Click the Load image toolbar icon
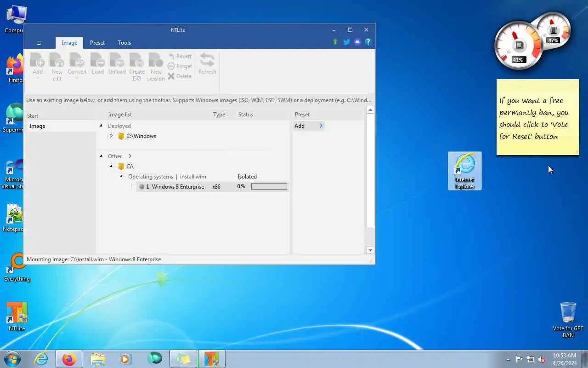Viewport: 588px width, 368px height. pyautogui.click(x=97, y=63)
